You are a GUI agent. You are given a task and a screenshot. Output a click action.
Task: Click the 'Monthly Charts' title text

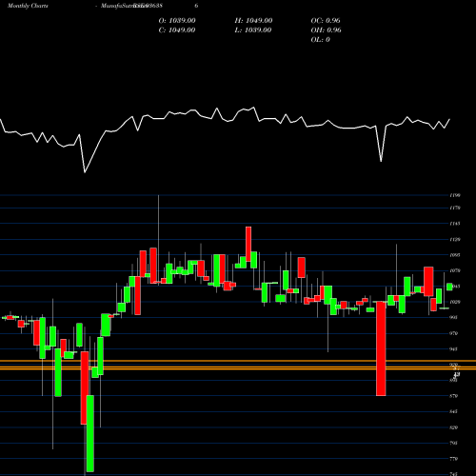tap(28, 6)
